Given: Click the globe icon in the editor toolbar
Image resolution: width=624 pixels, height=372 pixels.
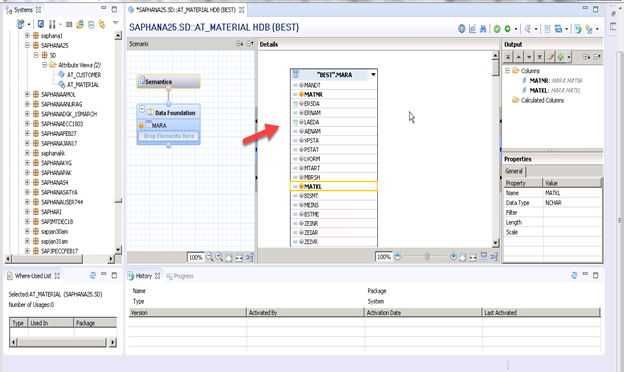Looking at the screenshot, I should 461,29.
